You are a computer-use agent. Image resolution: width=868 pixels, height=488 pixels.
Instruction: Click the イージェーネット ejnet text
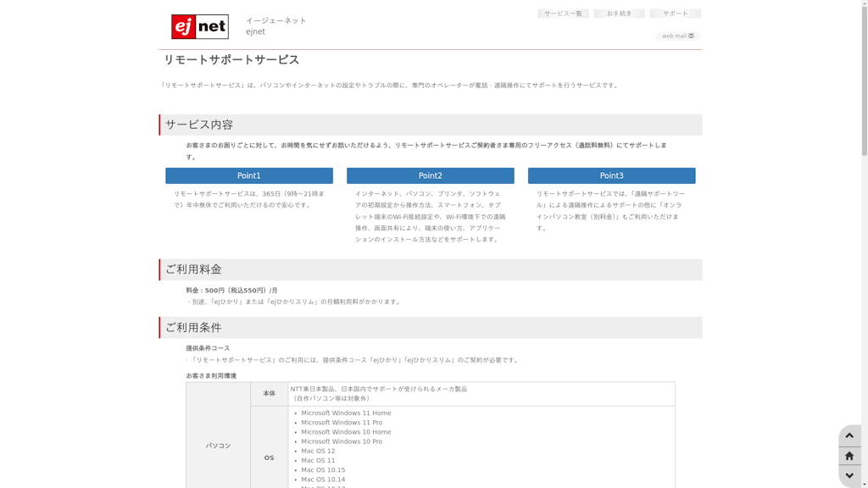pos(275,24)
